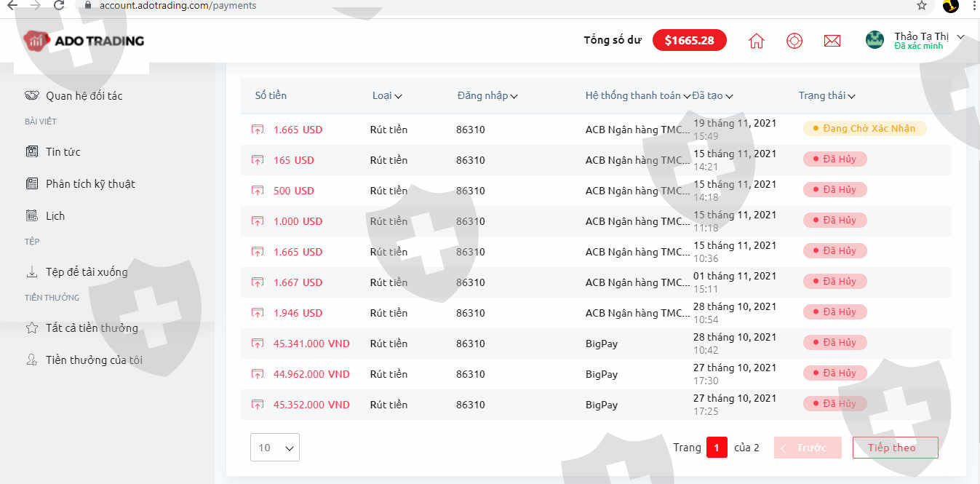
Task: Select page 1 in pagination
Action: [x=717, y=448]
